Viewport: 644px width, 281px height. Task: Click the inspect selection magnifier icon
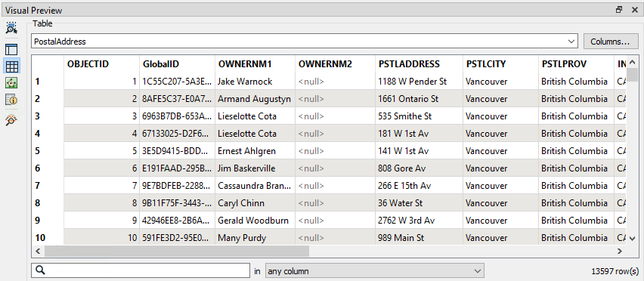click(11, 28)
